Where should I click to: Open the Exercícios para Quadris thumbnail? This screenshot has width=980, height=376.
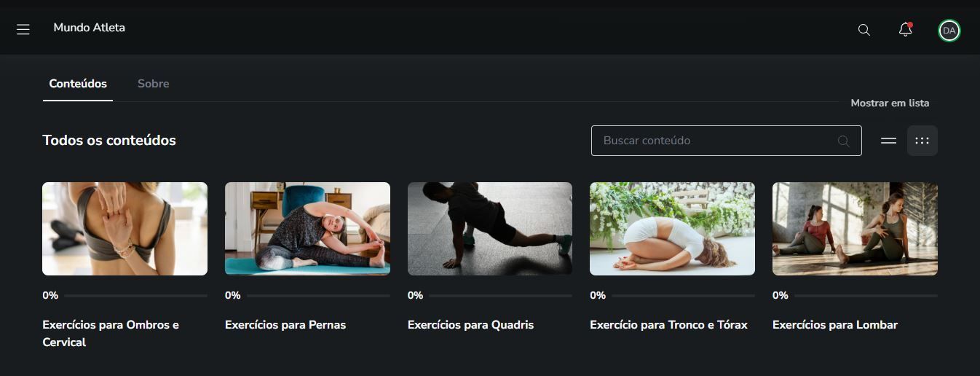490,229
